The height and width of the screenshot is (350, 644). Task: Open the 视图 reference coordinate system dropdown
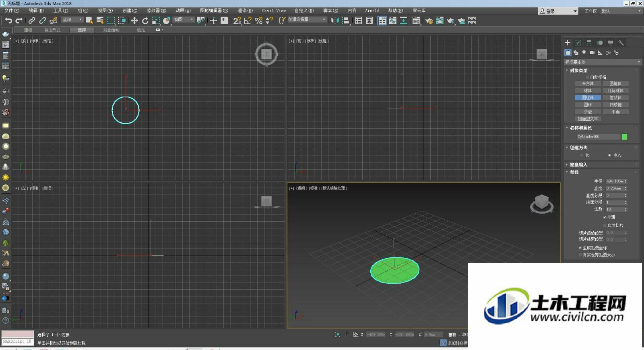[184, 20]
